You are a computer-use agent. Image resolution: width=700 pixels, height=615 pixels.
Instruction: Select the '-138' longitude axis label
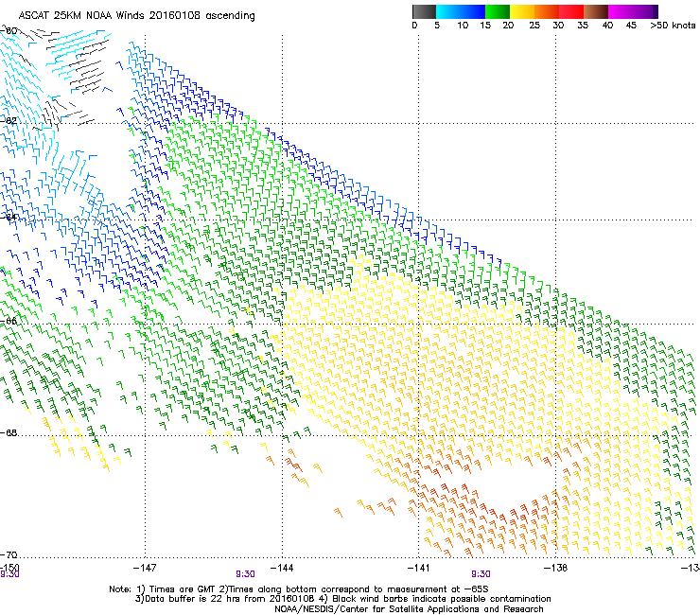pyautogui.click(x=555, y=568)
